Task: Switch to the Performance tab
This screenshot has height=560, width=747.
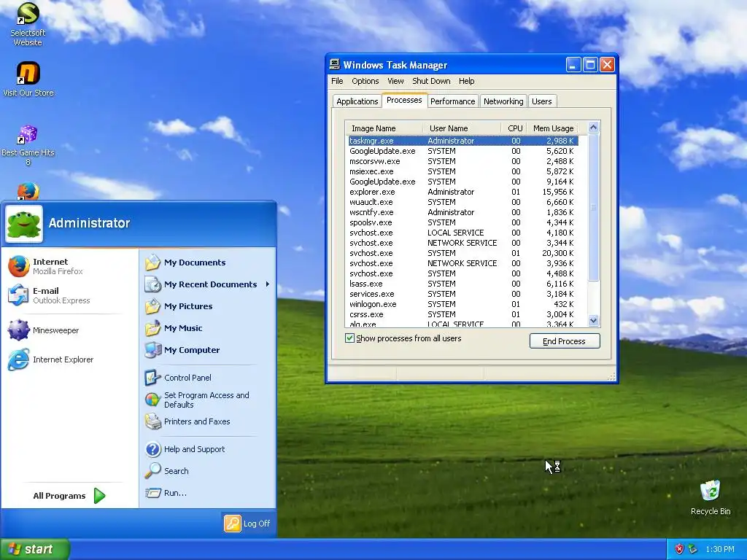Action: pyautogui.click(x=452, y=101)
